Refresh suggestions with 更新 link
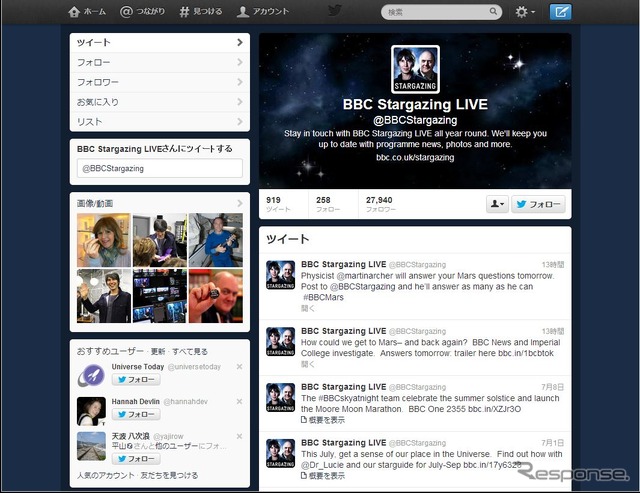 [158, 351]
